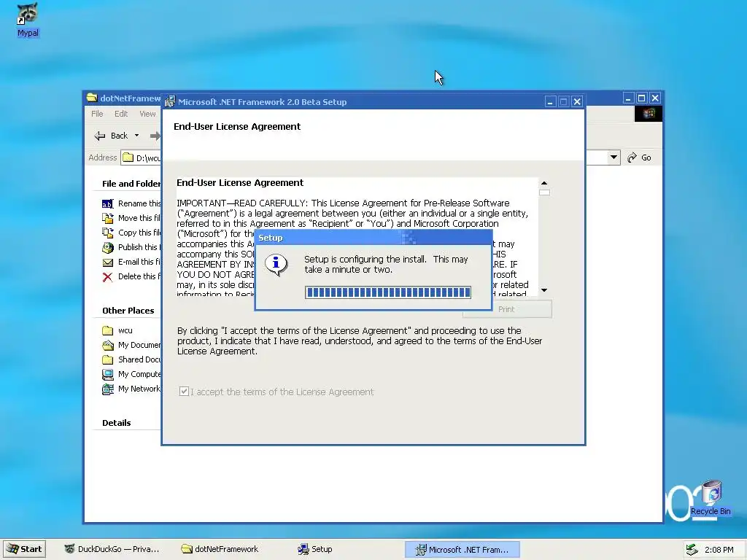Screen dimensions: 747x560
Task: Click the Back arrow icon in Explorer toolbar
Action: tap(99, 136)
